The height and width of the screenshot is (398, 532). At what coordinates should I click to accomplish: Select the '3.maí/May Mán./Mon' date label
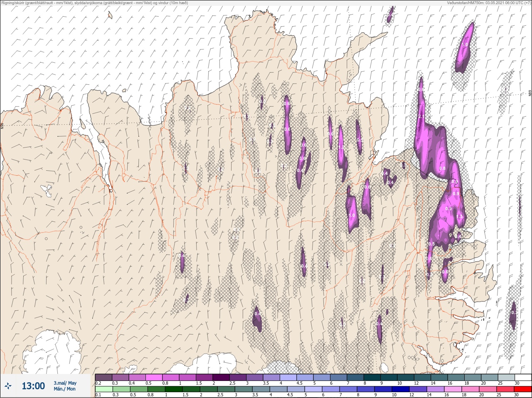point(65,386)
